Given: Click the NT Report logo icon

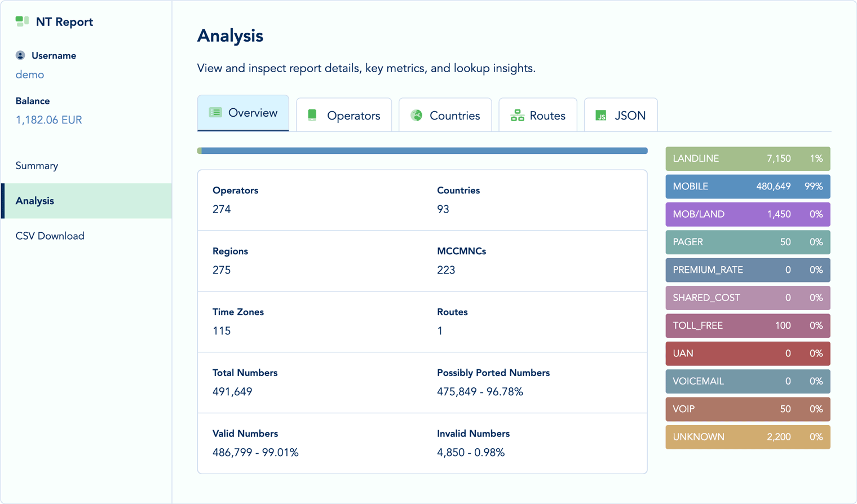Looking at the screenshot, I should click(22, 21).
